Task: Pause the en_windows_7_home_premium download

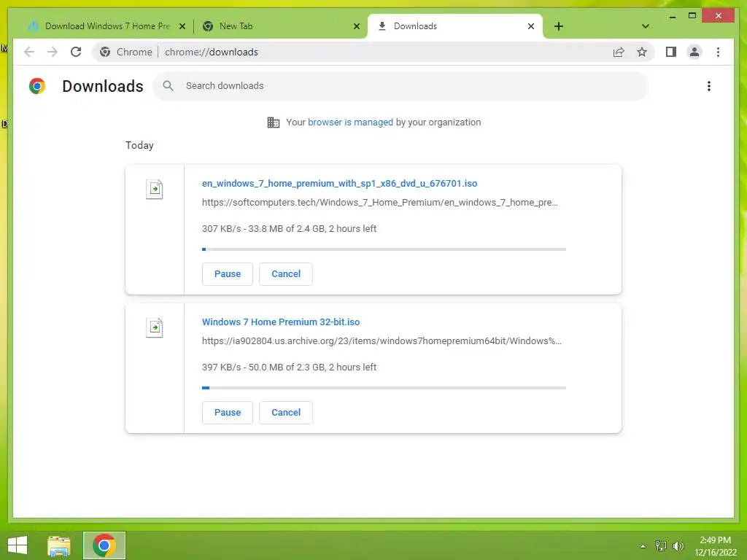Action: 228,274
